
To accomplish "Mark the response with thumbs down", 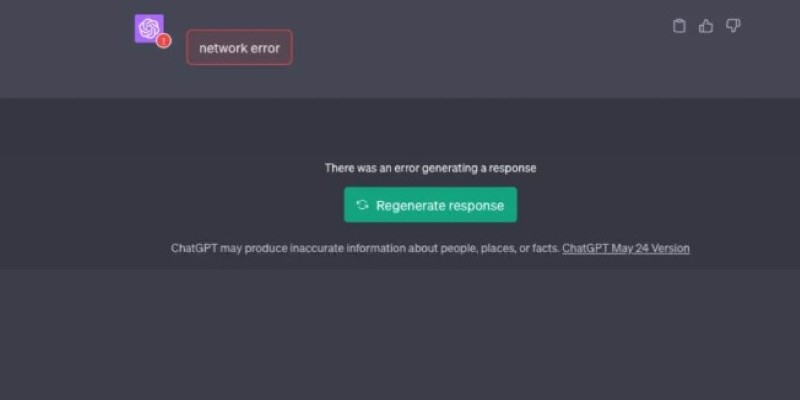I will coord(733,26).
